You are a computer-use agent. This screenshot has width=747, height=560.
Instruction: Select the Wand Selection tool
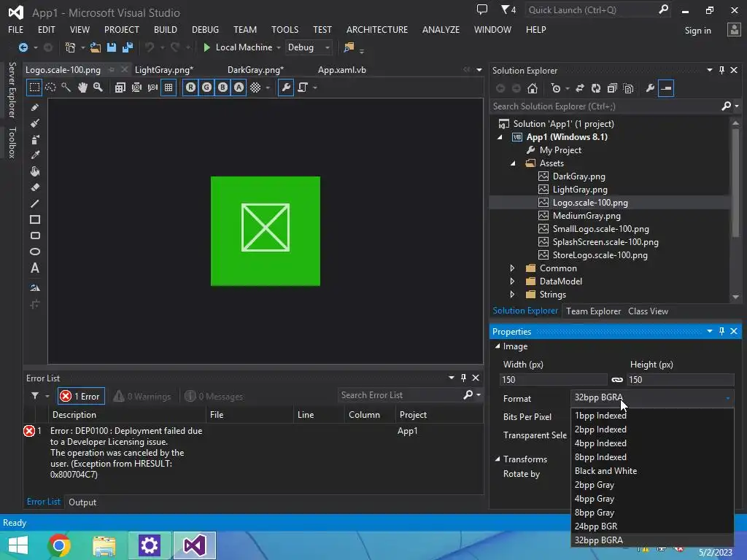click(x=66, y=87)
